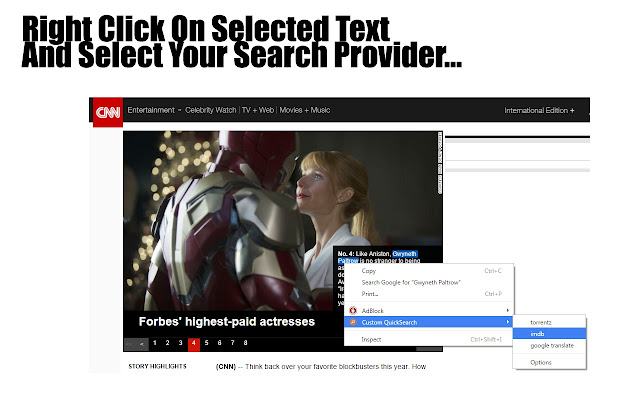Image resolution: width=640 pixels, height=400 pixels.
Task: Open the AdBlock submenu entry
Action: point(429,311)
